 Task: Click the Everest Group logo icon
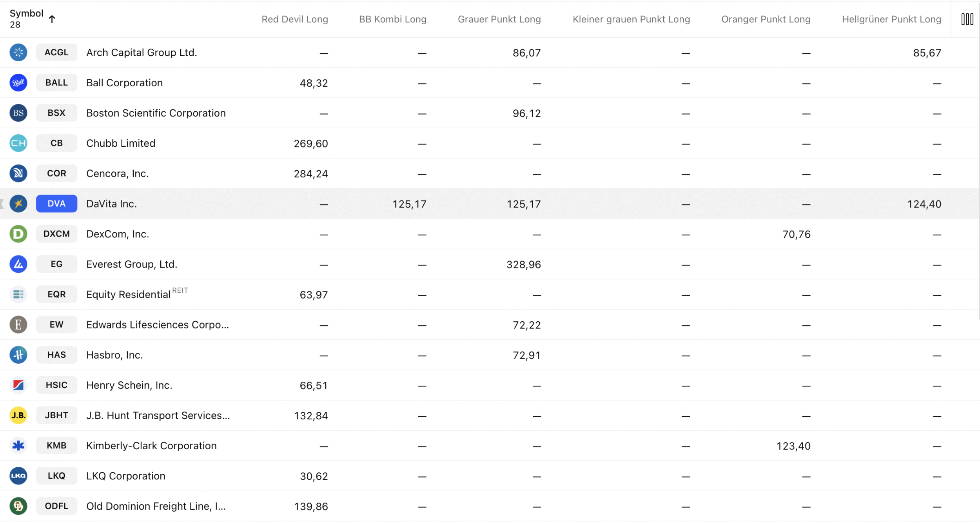point(18,264)
